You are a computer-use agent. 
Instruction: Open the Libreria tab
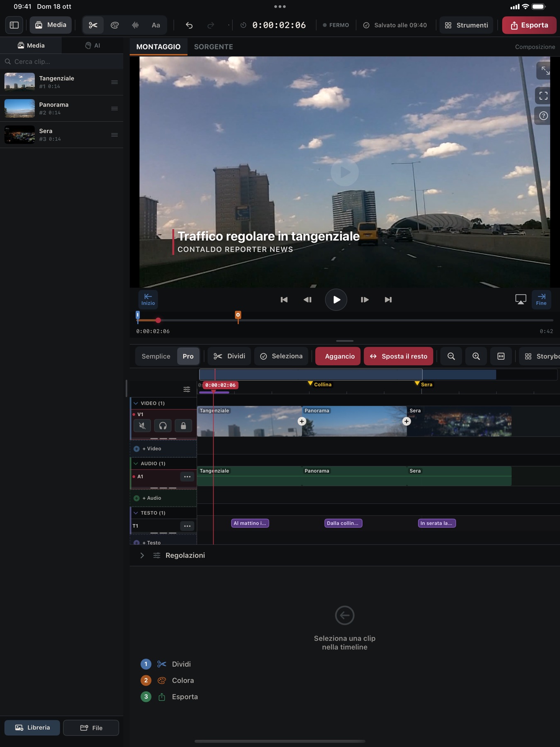coord(32,727)
